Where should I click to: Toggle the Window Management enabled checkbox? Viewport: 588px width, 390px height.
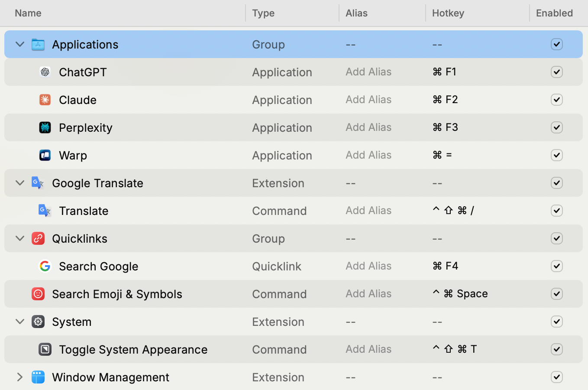point(557,377)
